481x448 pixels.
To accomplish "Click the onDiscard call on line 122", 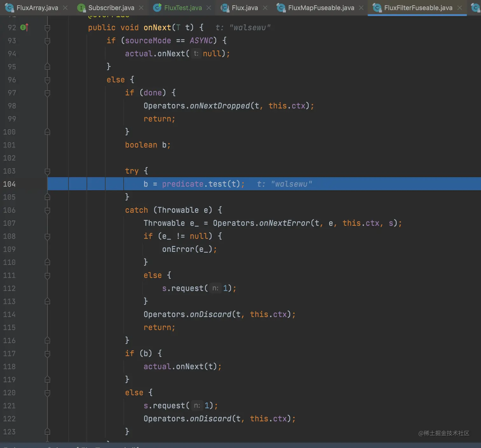I will point(211,419).
